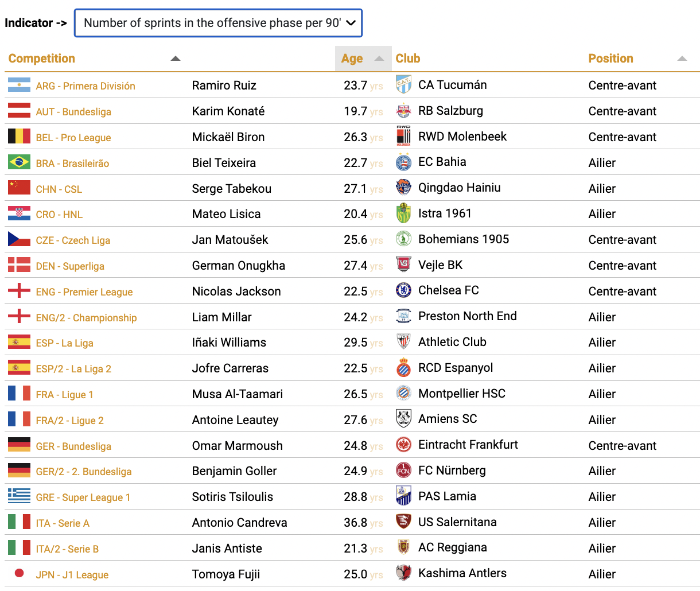The width and height of the screenshot is (700, 591).
Task: Click the Kashima Antlers club logo
Action: (403, 573)
